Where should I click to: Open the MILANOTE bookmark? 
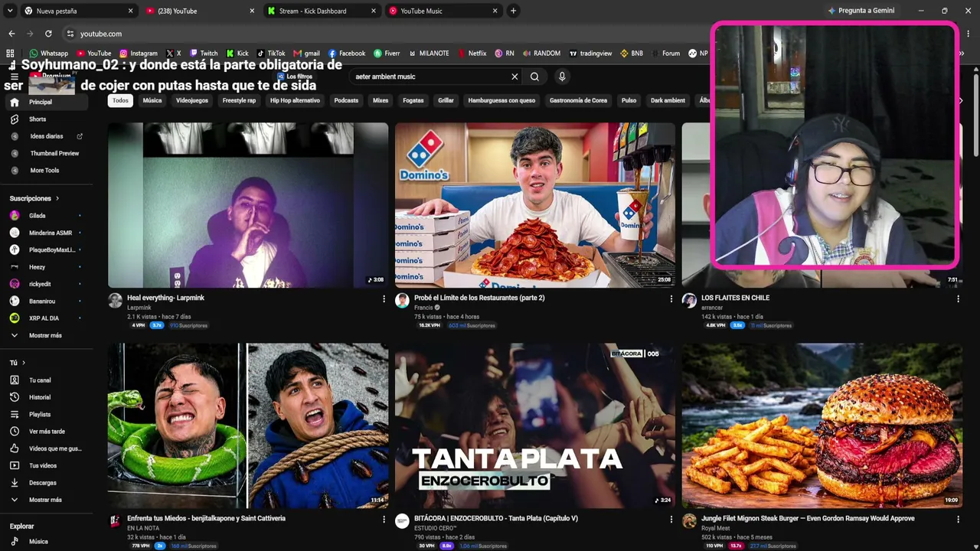click(x=429, y=54)
